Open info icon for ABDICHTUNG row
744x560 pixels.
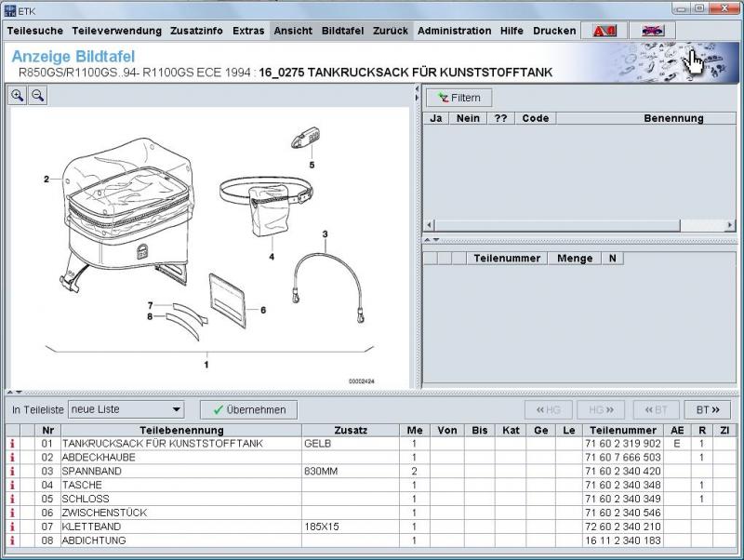coord(12,540)
